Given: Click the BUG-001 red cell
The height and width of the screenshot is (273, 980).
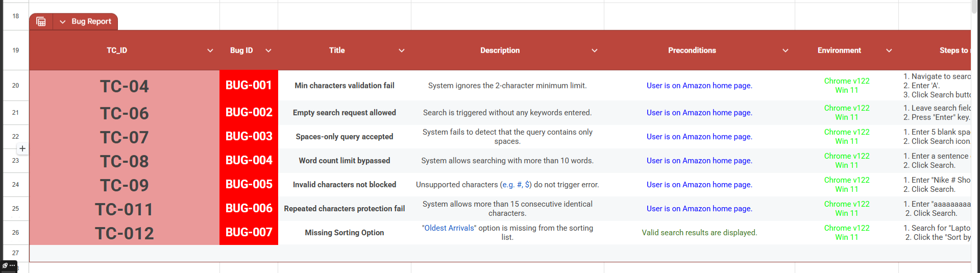Looking at the screenshot, I should [x=249, y=85].
